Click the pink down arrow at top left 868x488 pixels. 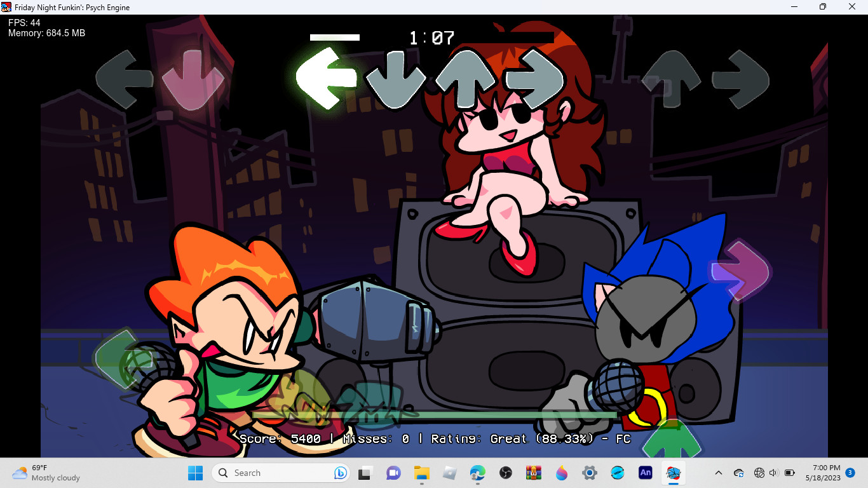pos(193,80)
